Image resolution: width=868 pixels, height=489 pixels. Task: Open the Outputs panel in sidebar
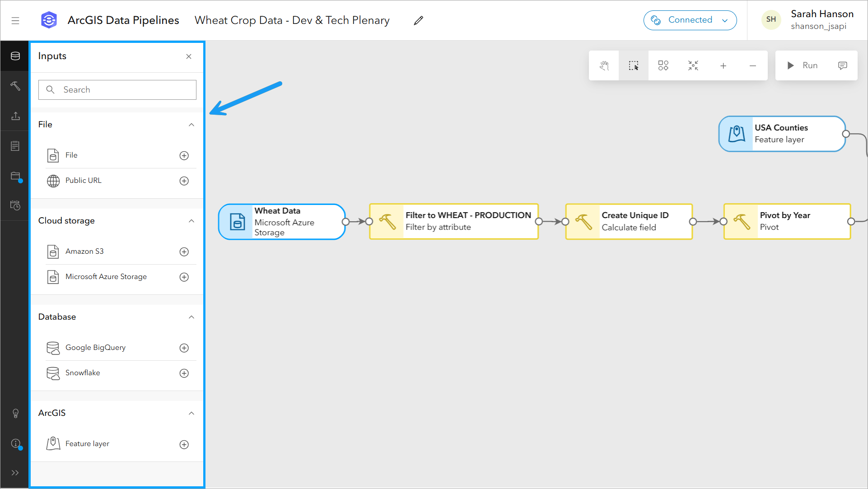tap(15, 116)
